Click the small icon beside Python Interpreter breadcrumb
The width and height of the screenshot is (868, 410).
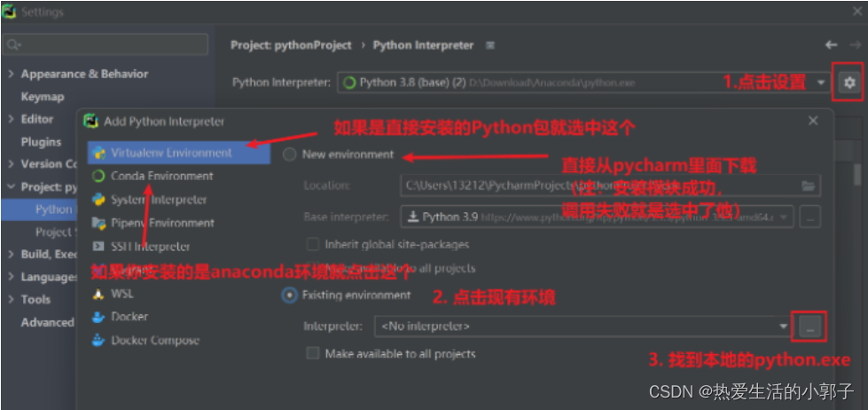[x=490, y=45]
